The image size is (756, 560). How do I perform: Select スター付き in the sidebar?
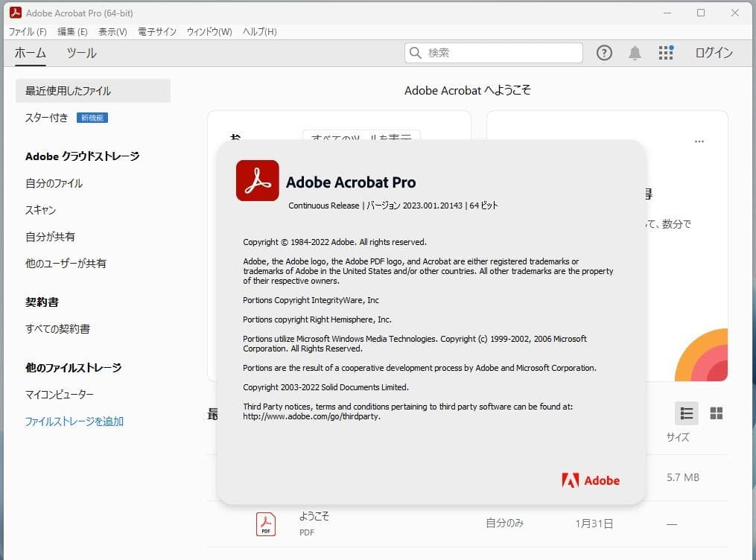[45, 118]
